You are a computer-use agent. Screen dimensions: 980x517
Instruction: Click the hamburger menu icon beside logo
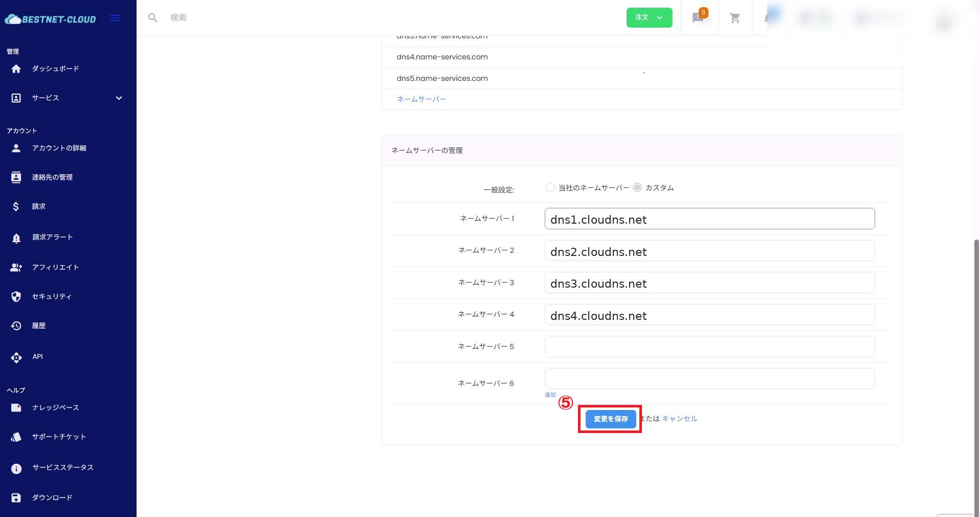click(115, 18)
